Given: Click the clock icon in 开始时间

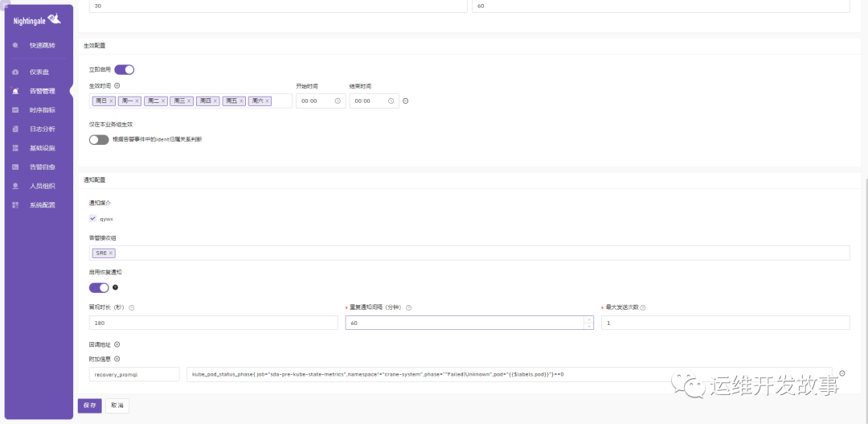Looking at the screenshot, I should (x=338, y=101).
